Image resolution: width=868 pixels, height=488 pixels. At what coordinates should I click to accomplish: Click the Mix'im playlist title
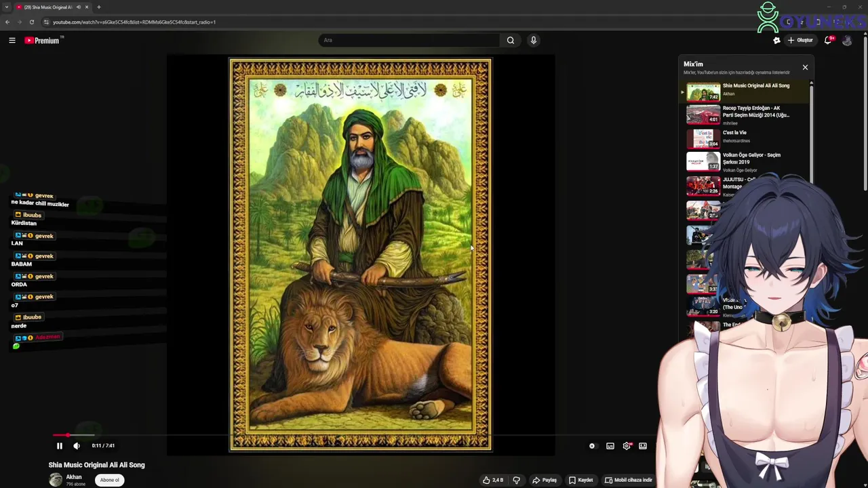click(x=693, y=64)
